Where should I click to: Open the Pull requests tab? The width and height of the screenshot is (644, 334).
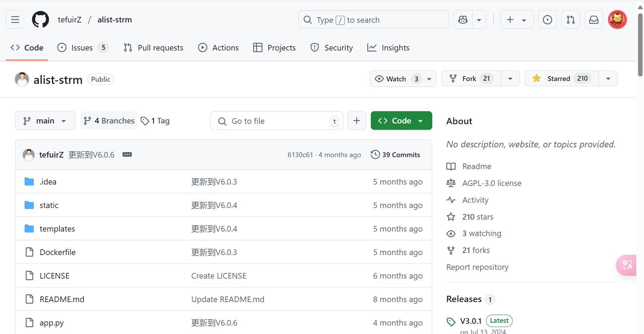[x=153, y=48]
